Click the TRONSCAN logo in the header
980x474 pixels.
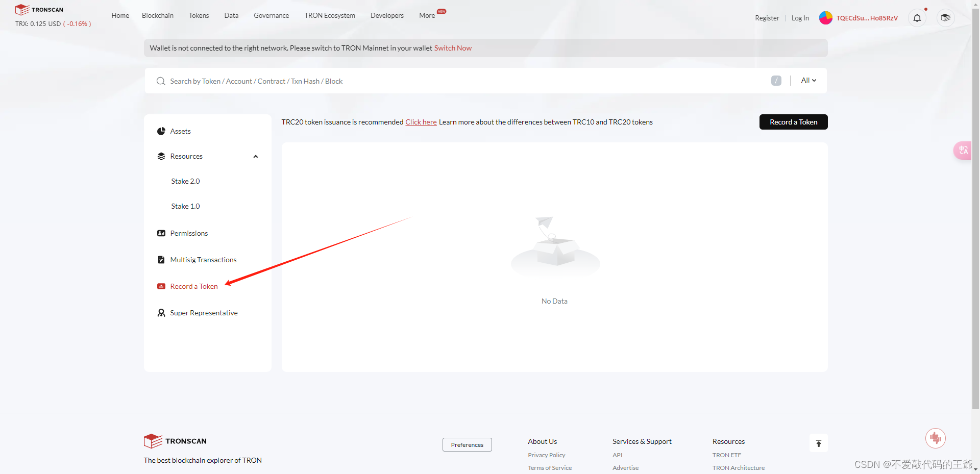point(39,10)
